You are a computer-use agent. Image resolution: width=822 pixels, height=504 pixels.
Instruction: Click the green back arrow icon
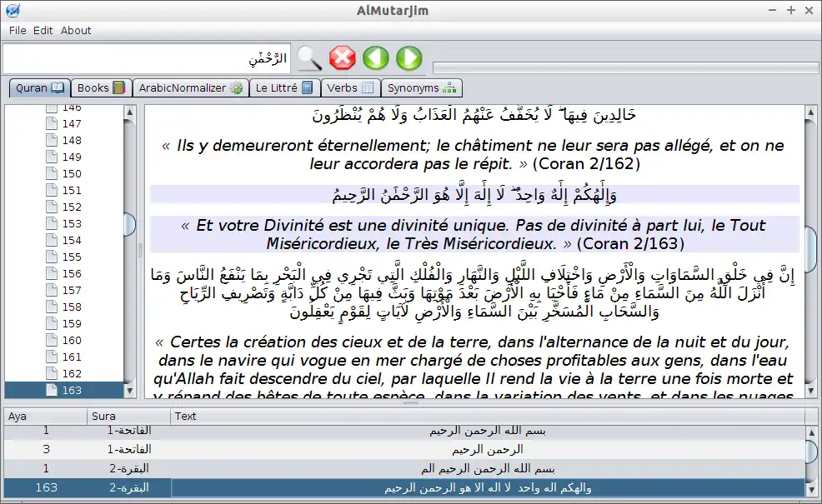(x=376, y=58)
